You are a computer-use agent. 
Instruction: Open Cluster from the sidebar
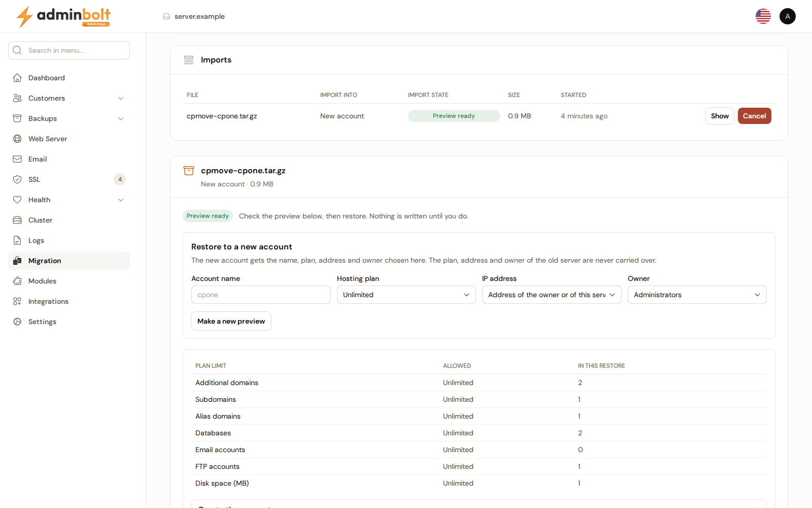point(69,220)
